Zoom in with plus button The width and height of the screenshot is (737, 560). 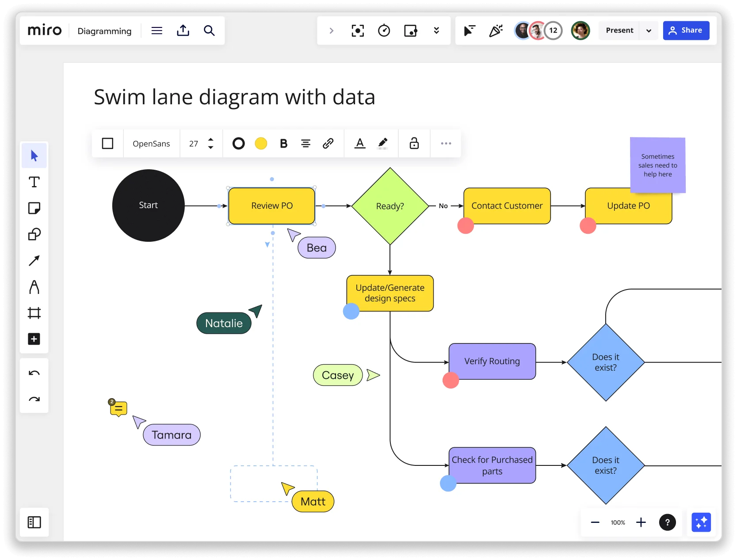[641, 522]
